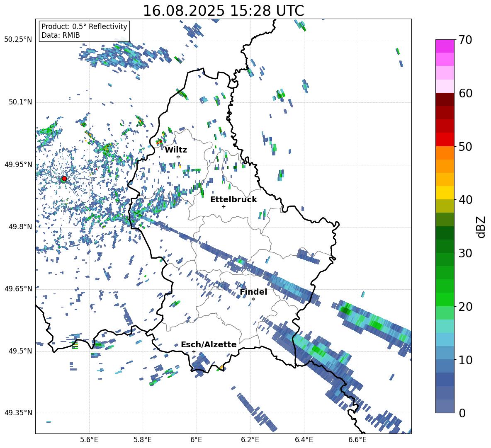Click the 49.35°N latitude label
Screen dimensions: 491x448
[18, 413]
